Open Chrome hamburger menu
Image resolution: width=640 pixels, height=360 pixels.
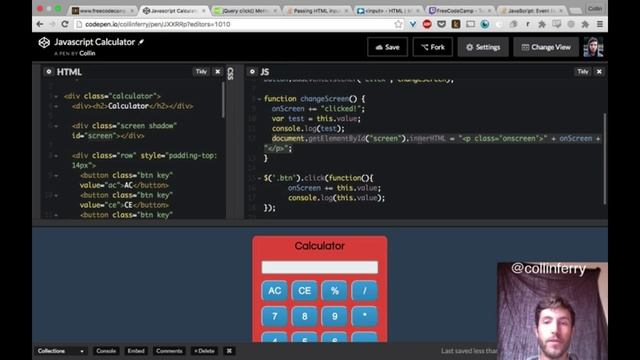pyautogui.click(x=600, y=24)
